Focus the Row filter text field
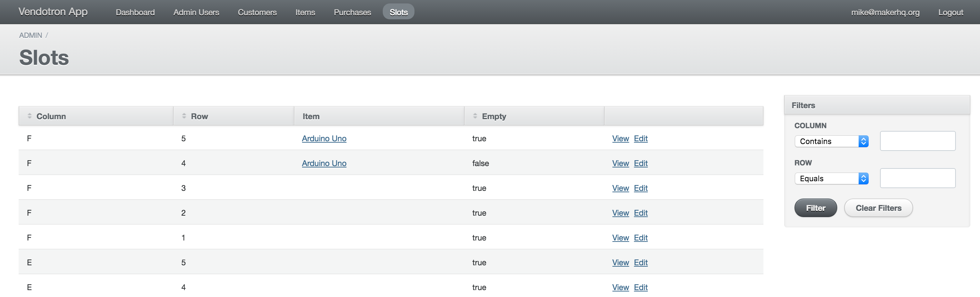This screenshot has height=297, width=980. click(917, 178)
